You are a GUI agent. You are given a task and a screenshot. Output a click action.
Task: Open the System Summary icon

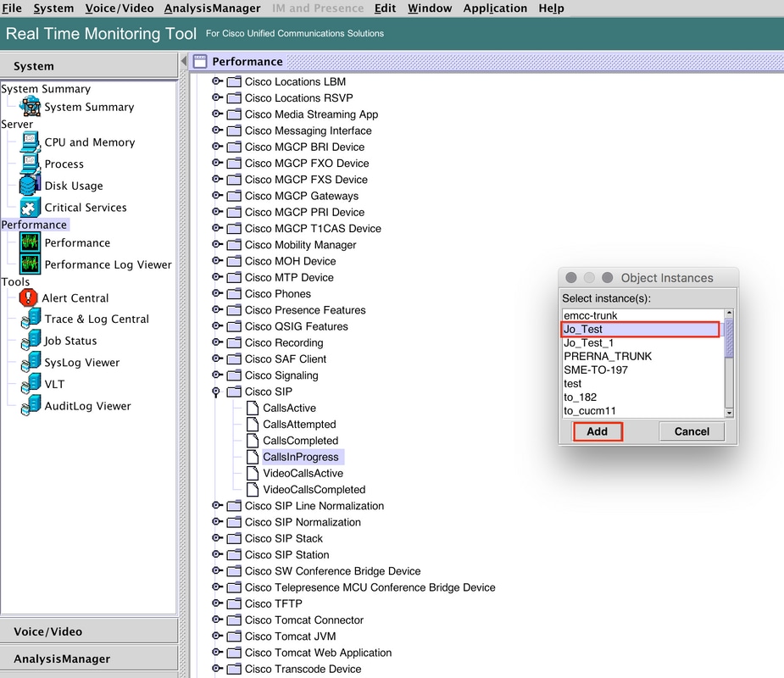click(x=31, y=107)
